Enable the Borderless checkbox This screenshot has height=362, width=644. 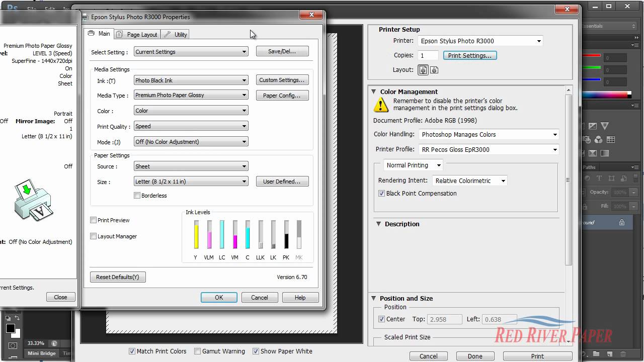137,196
